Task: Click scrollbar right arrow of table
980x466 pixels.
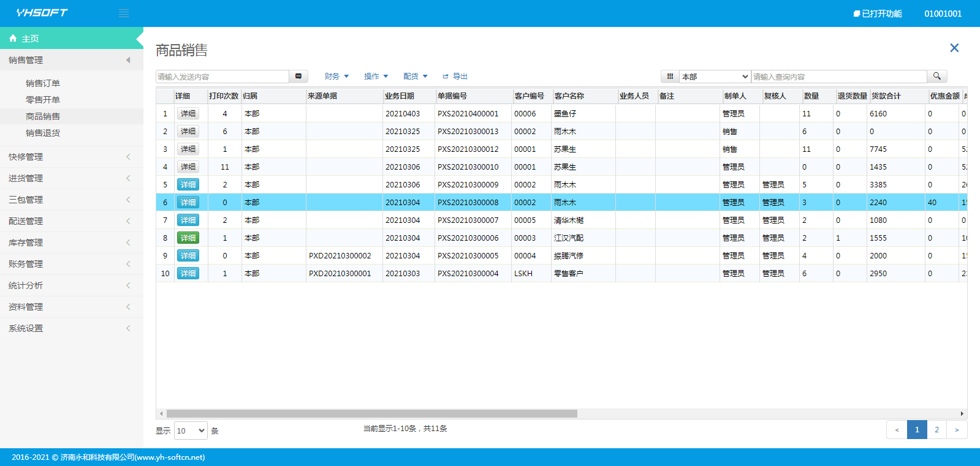Action: click(962, 413)
